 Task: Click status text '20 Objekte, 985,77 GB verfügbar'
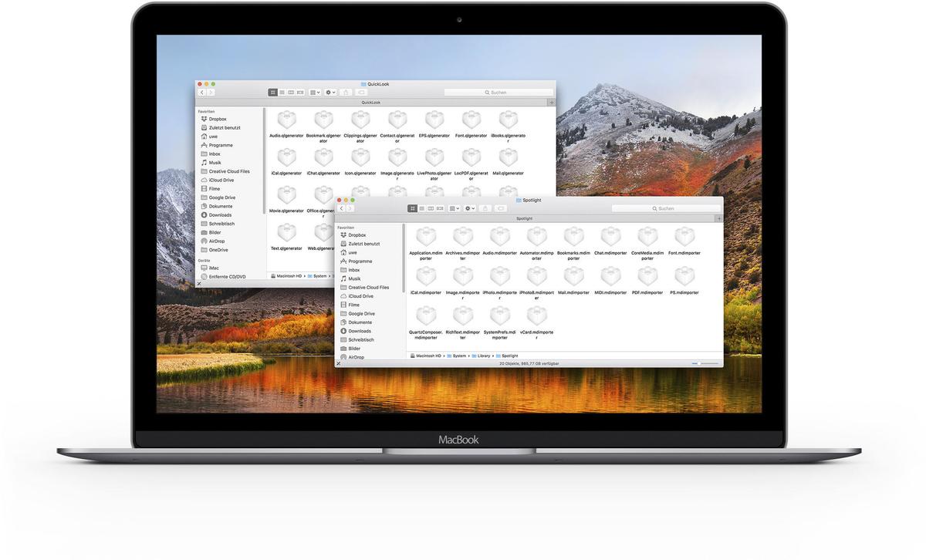tap(529, 363)
